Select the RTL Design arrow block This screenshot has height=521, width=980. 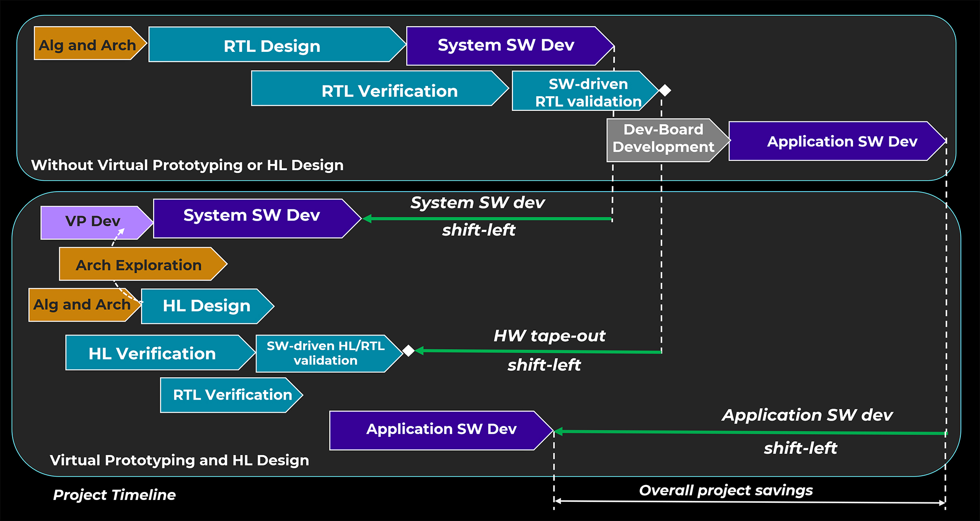tap(272, 45)
